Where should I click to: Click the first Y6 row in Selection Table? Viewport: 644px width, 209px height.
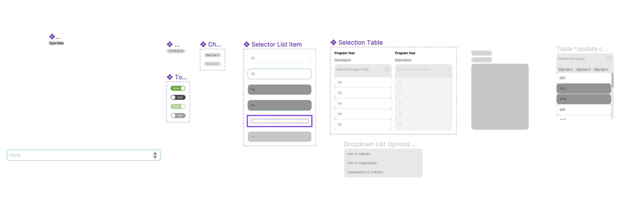pyautogui.click(x=363, y=83)
